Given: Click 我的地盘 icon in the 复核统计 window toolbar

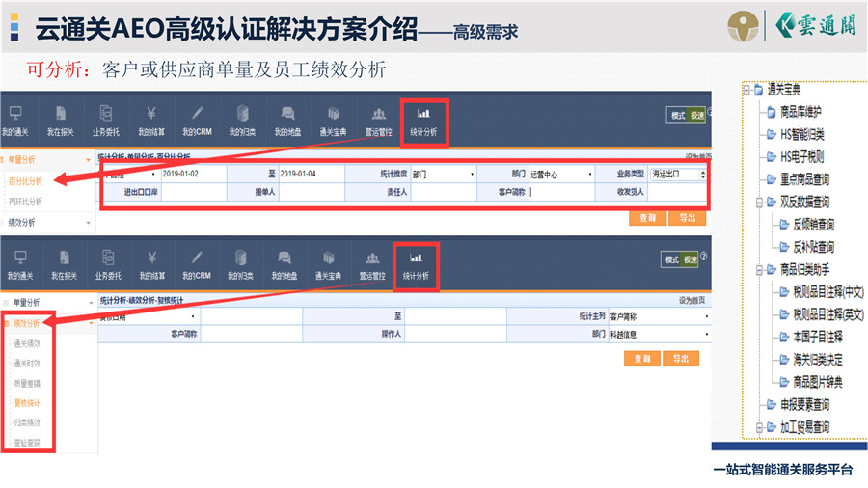Looking at the screenshot, I should [x=285, y=258].
